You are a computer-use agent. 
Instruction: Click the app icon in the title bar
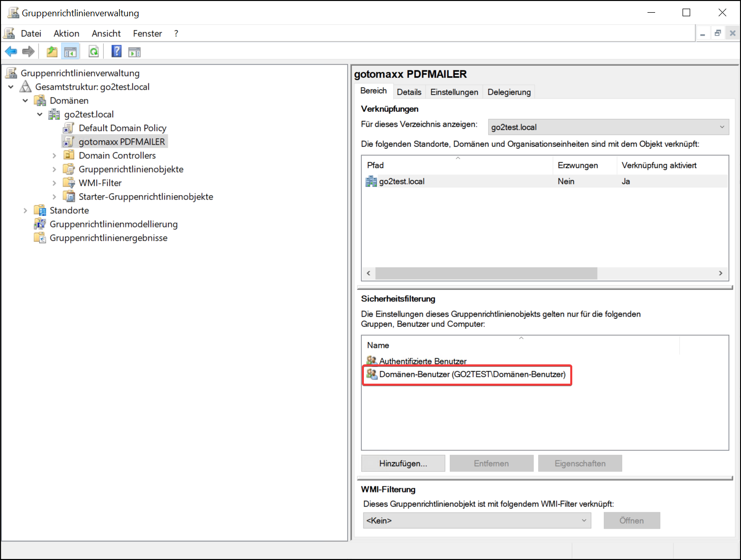[x=13, y=13]
